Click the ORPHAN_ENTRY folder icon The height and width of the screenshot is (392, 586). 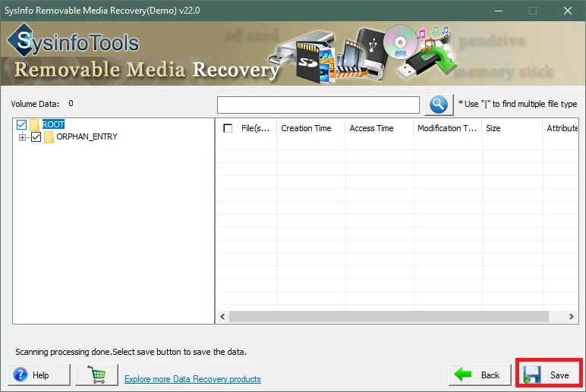pyautogui.click(x=49, y=137)
